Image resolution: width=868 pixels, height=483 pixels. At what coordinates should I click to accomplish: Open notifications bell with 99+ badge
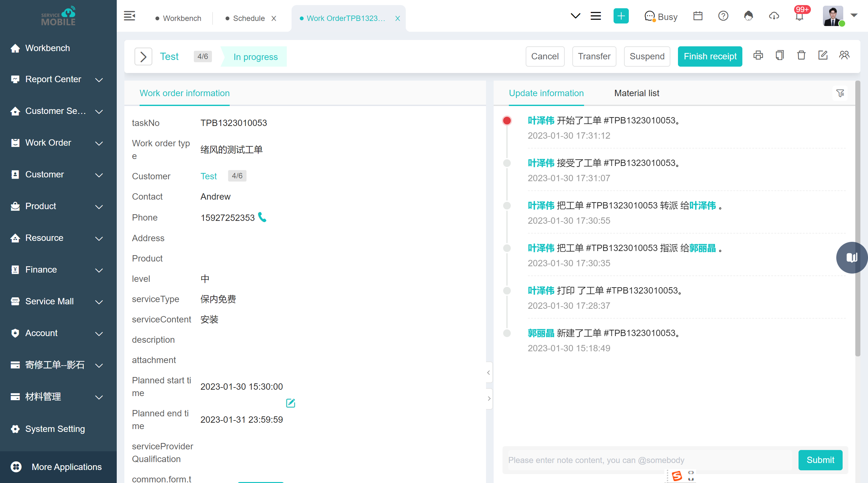tap(799, 16)
